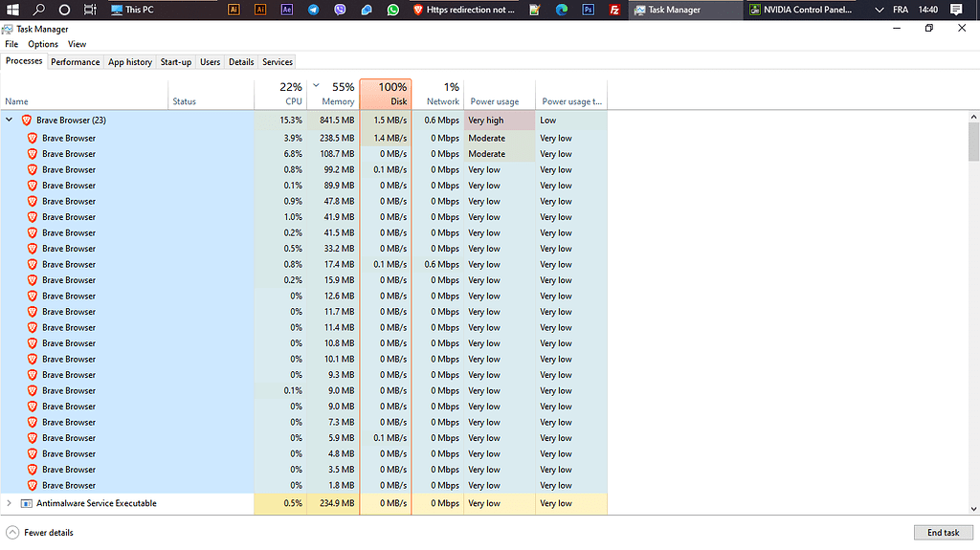This screenshot has height=550, width=980.
Task: Open Task View from the taskbar
Action: pyautogui.click(x=90, y=10)
